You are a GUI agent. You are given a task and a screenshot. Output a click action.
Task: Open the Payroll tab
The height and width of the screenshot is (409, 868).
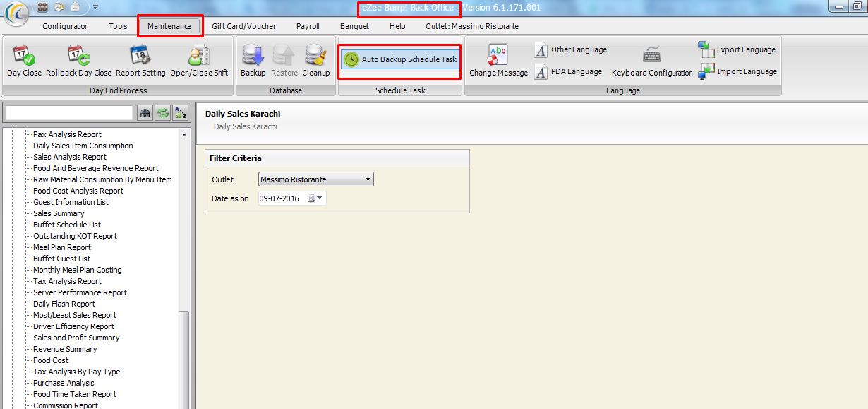click(308, 26)
